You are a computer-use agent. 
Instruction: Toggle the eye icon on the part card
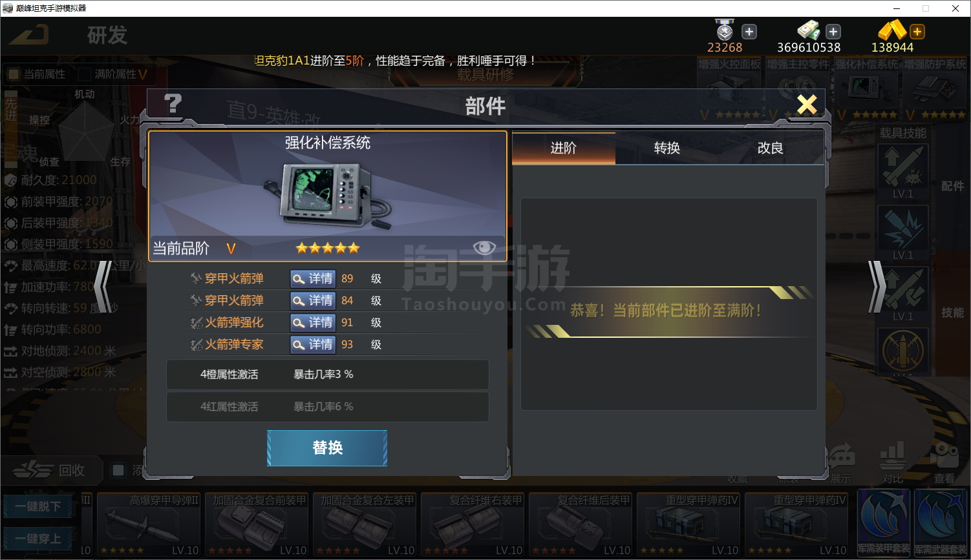coord(484,247)
